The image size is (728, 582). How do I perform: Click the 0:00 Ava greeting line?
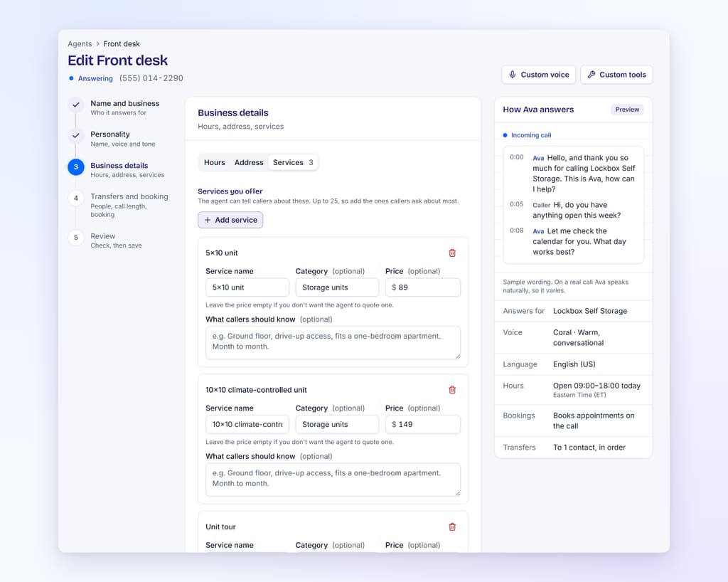[x=573, y=174]
